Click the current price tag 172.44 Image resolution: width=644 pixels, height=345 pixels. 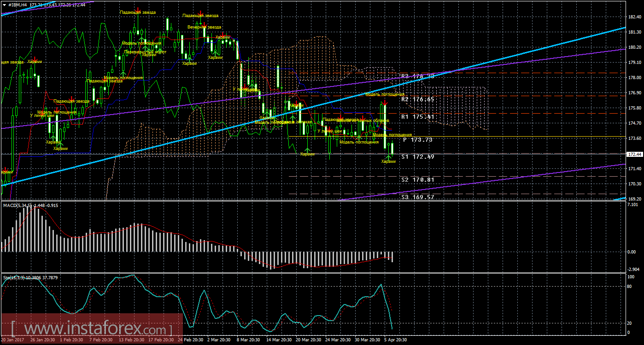[x=635, y=155]
